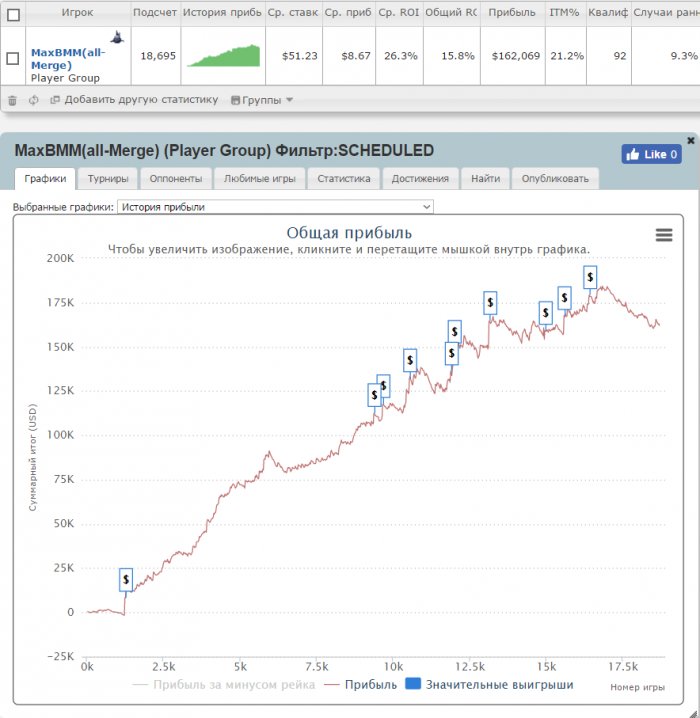Open the MaxBMM(all-Merge) player link
Screen dimensions: 700x718
(67, 58)
